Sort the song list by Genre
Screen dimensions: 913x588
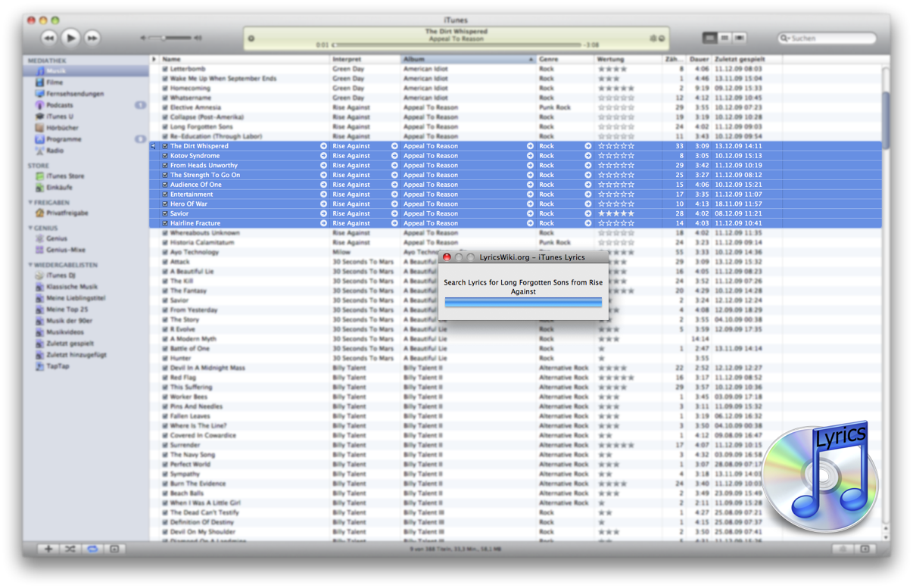pos(565,59)
